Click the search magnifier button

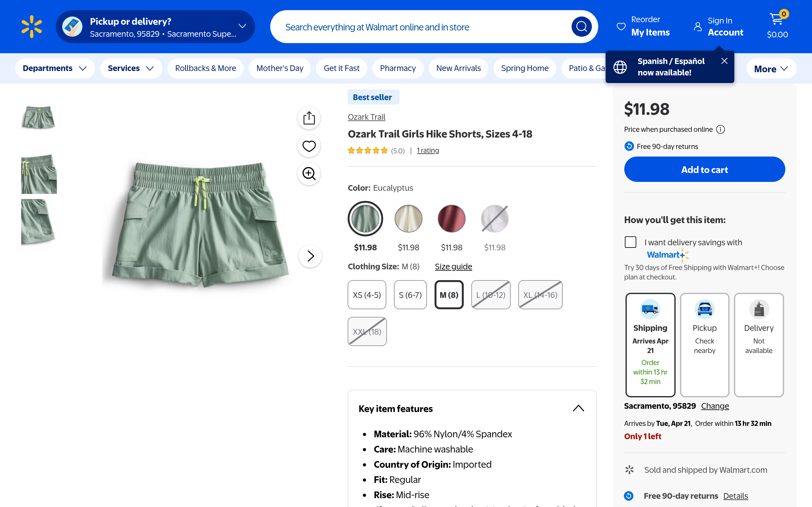(581, 27)
